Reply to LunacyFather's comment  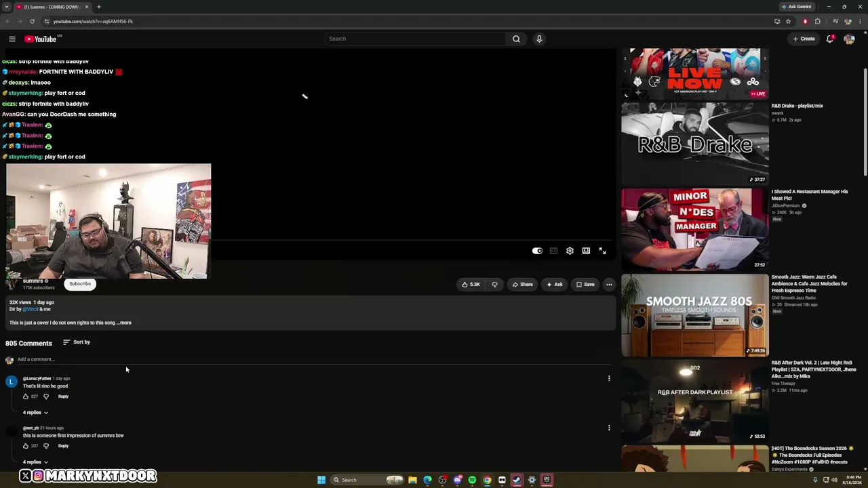point(63,396)
